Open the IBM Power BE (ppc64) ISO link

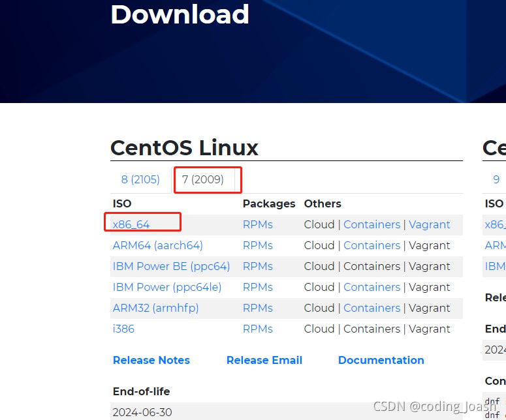click(x=171, y=266)
